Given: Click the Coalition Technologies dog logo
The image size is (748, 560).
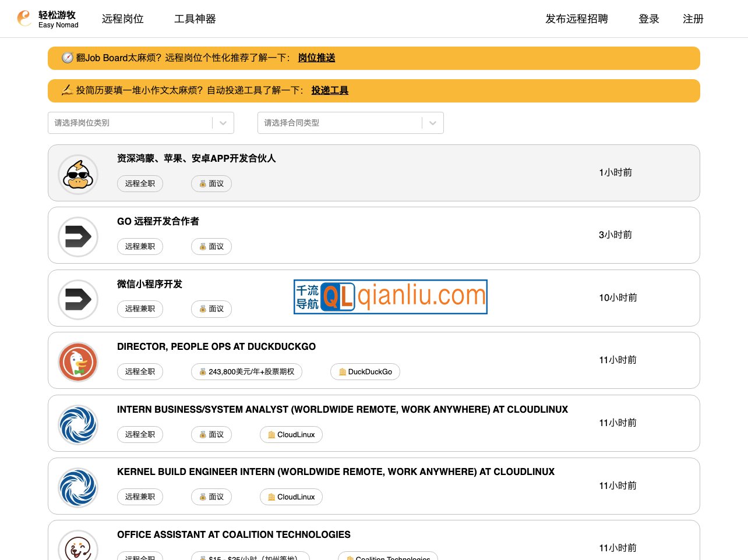Looking at the screenshot, I should coord(78,547).
